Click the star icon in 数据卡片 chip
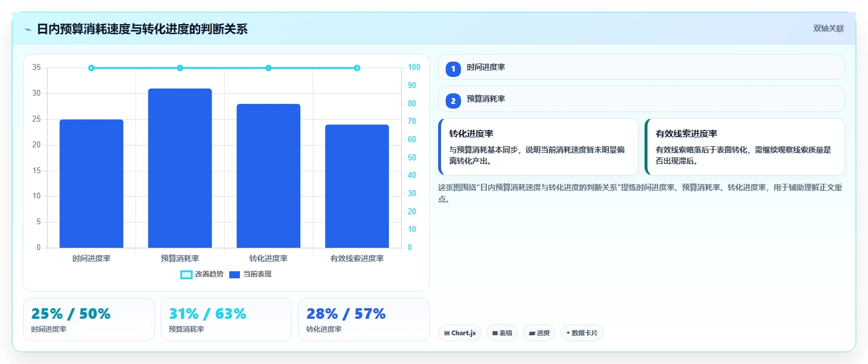The width and height of the screenshot is (868, 364). point(568,333)
